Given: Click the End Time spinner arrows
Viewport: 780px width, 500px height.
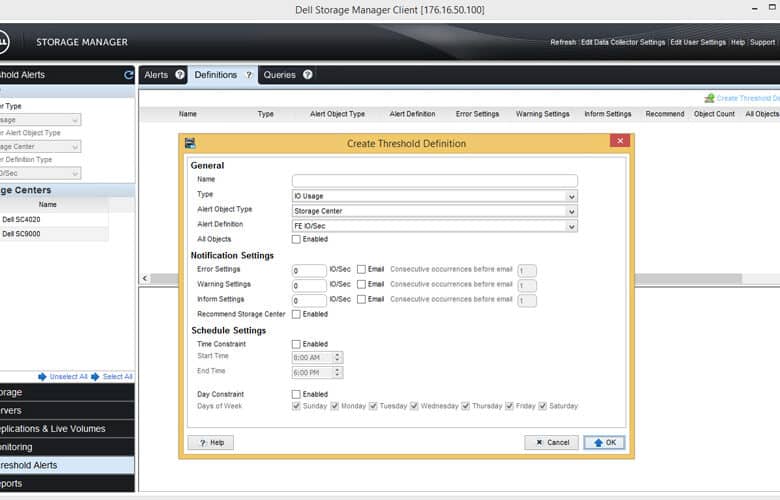Looking at the screenshot, I should [337, 372].
